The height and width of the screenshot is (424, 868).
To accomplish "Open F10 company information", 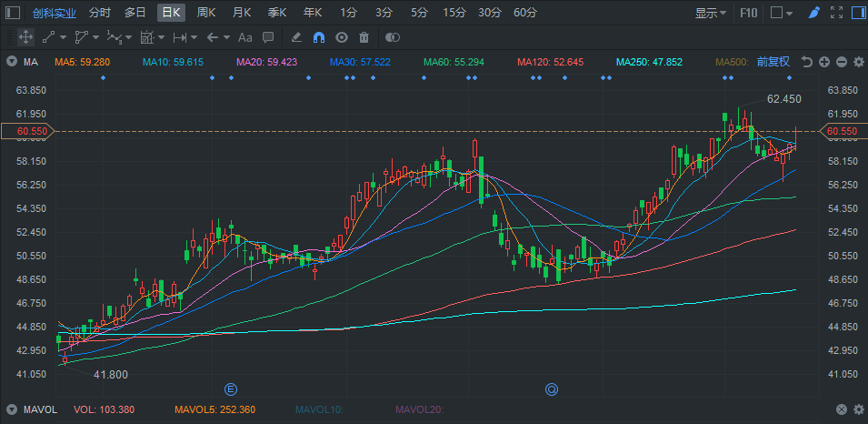I will (x=749, y=13).
